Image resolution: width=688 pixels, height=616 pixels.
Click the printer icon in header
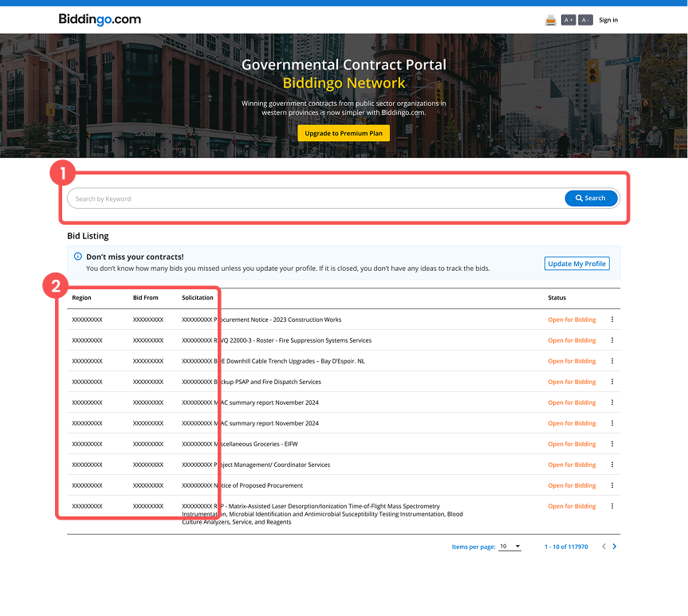(550, 20)
